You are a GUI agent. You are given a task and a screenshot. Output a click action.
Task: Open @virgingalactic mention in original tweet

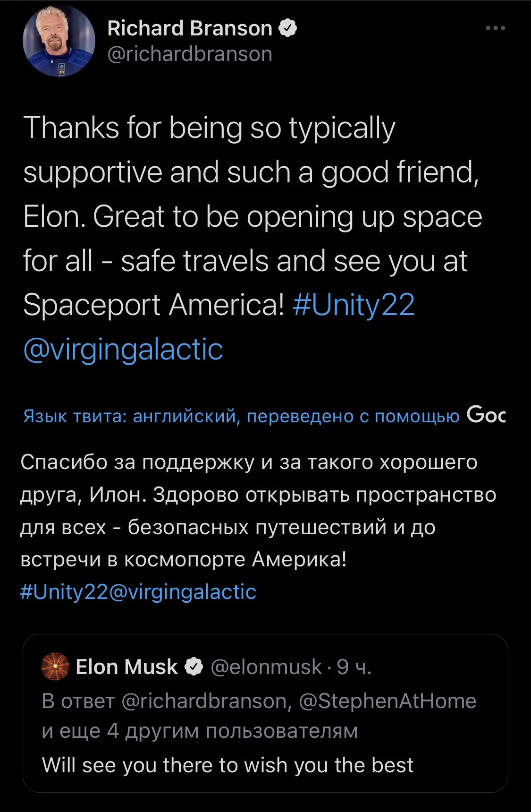(x=123, y=349)
